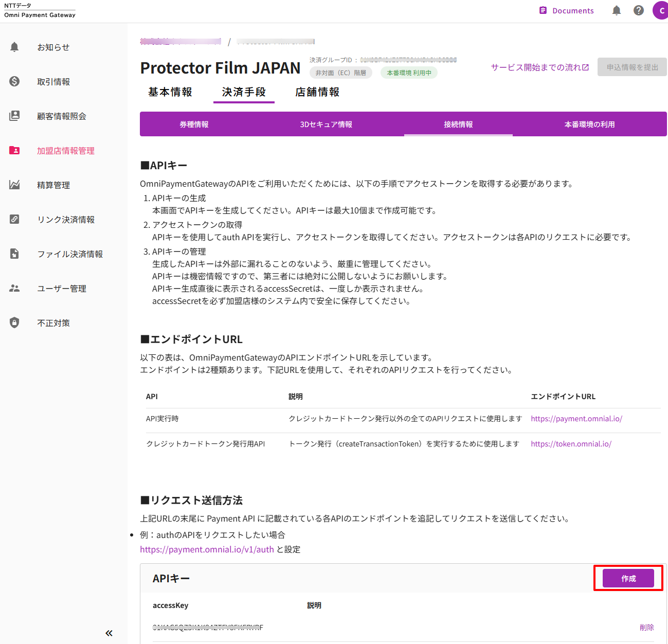Click the 取引情報 dollar icon

[14, 82]
